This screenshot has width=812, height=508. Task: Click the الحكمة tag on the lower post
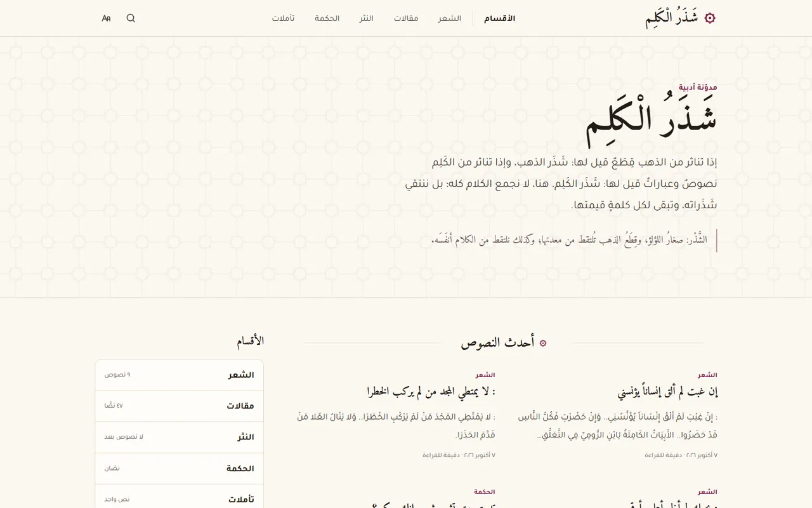tap(485, 492)
